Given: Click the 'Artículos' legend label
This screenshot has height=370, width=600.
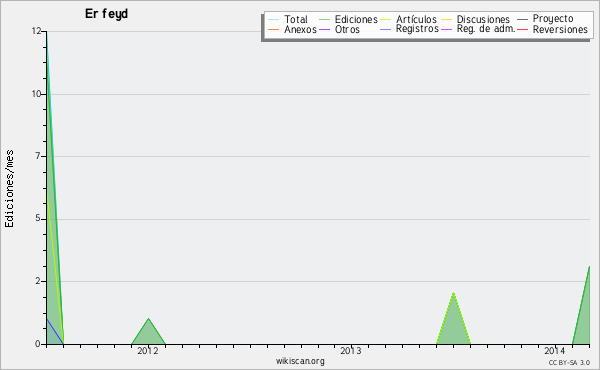Looking at the screenshot, I should 416,19.
